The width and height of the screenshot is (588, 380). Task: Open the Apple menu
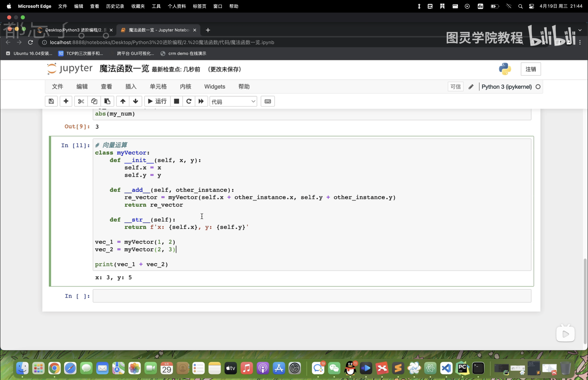(x=9, y=6)
